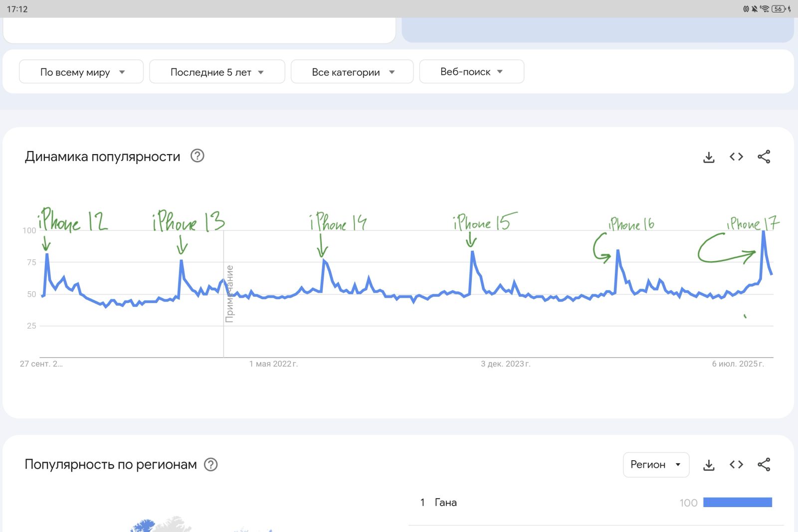Change the Веб-поиск search type dropdown
This screenshot has width=798, height=532.
click(x=471, y=72)
